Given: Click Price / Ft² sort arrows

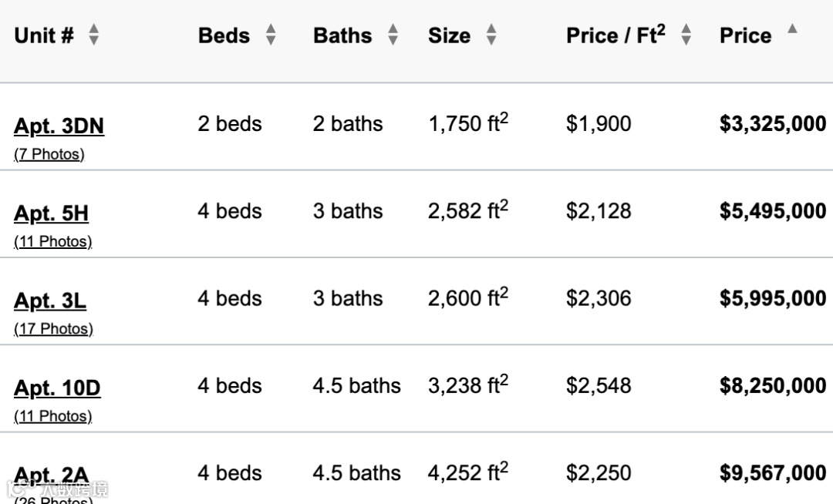Looking at the screenshot, I should 686,35.
